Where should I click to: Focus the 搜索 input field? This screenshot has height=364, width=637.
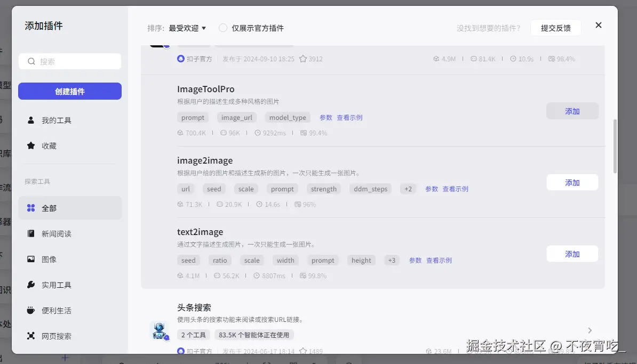pos(70,61)
